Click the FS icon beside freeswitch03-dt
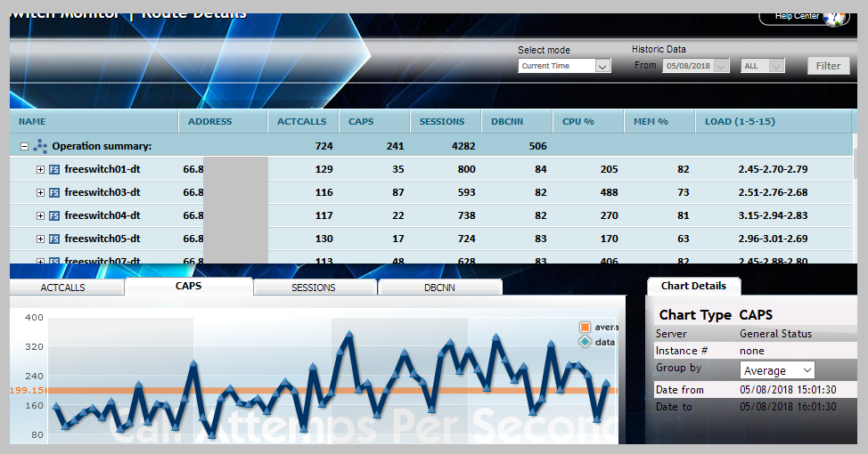 (x=54, y=193)
